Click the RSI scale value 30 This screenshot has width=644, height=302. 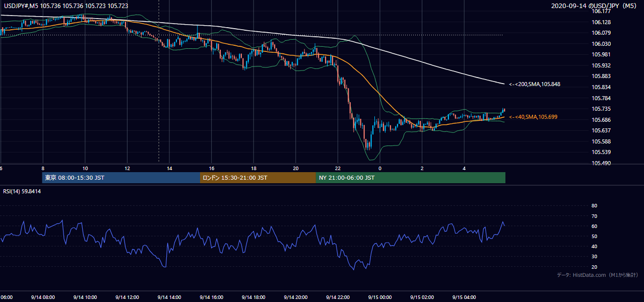(x=594, y=257)
